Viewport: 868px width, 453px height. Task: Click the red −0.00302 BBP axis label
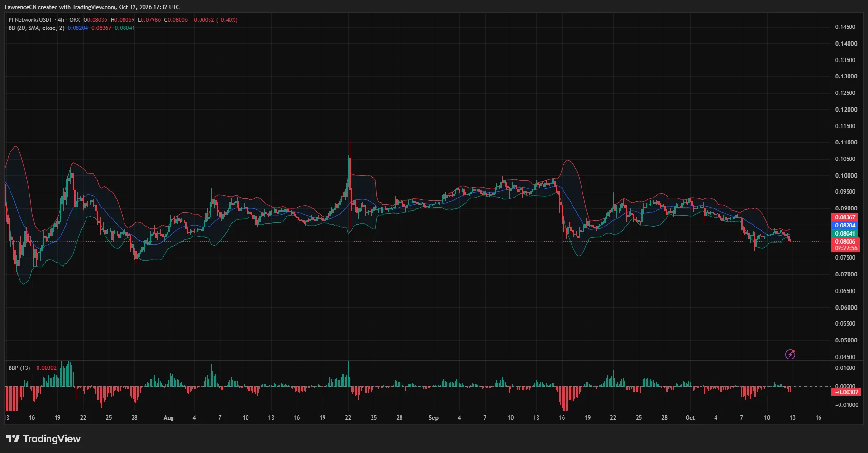pos(846,392)
